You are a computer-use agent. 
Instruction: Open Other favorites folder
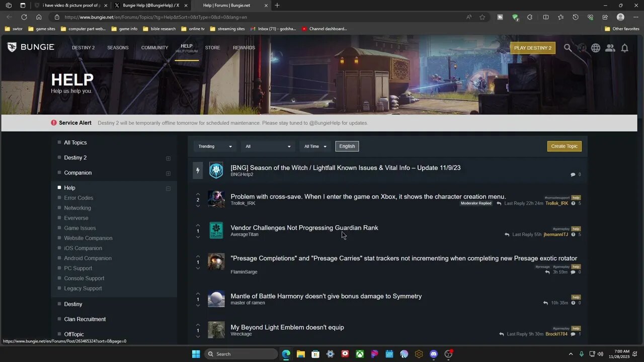622,29
